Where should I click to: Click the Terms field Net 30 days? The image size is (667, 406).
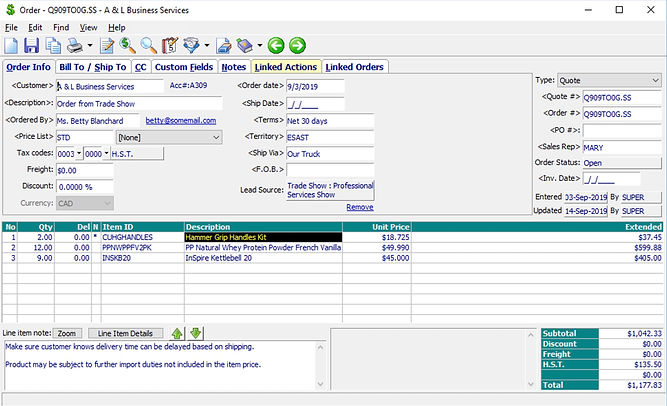point(330,121)
